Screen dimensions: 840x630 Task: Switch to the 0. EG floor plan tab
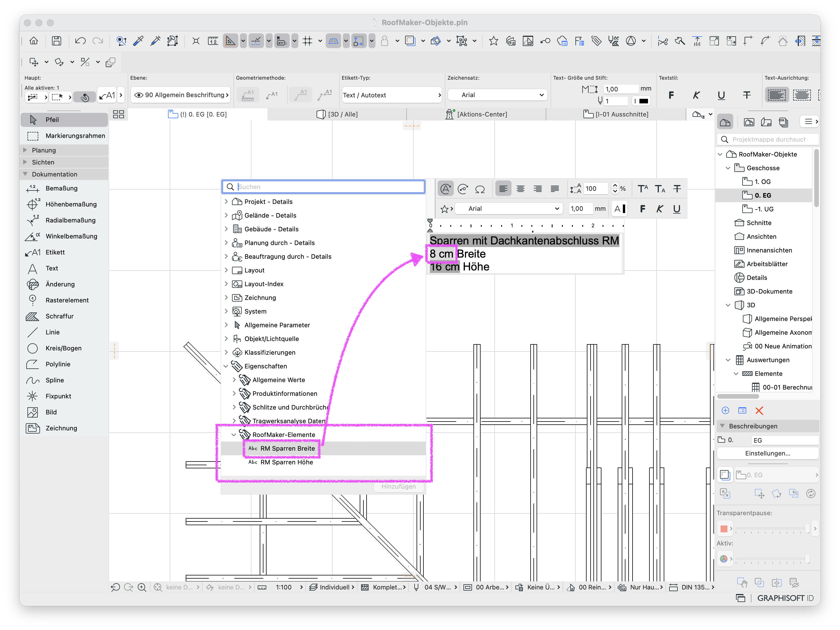(x=197, y=114)
